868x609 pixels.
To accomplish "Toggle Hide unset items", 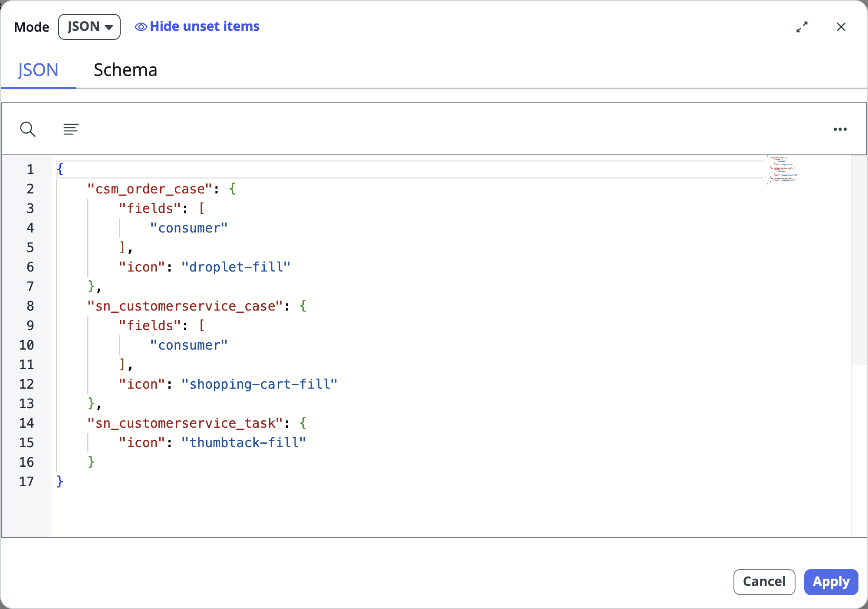I will (204, 26).
